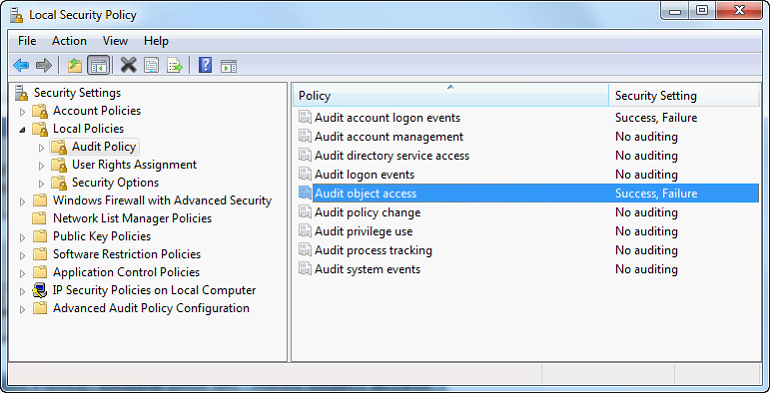Click No auditing for Audit system events
Viewport: 771px width, 394px height.
point(646,269)
